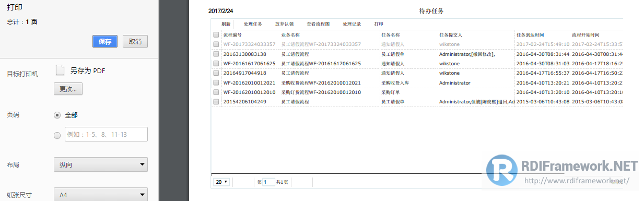Click the 采购收货入库 task name cell

395,82
